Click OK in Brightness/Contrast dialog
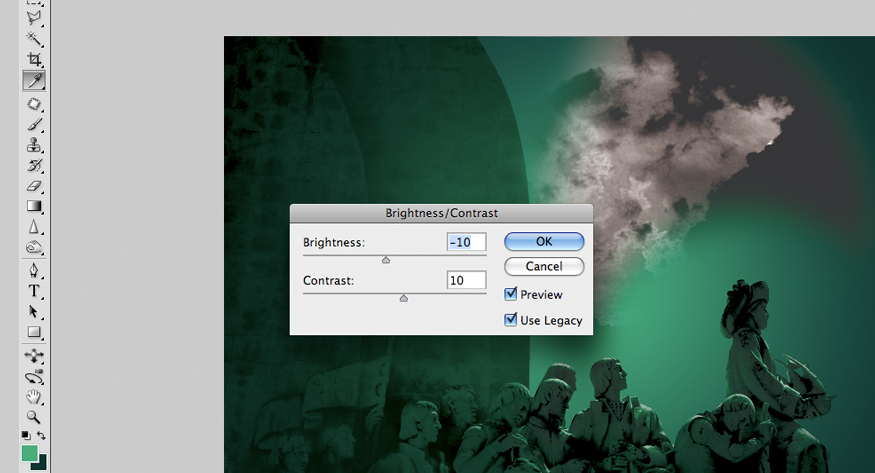 544,242
